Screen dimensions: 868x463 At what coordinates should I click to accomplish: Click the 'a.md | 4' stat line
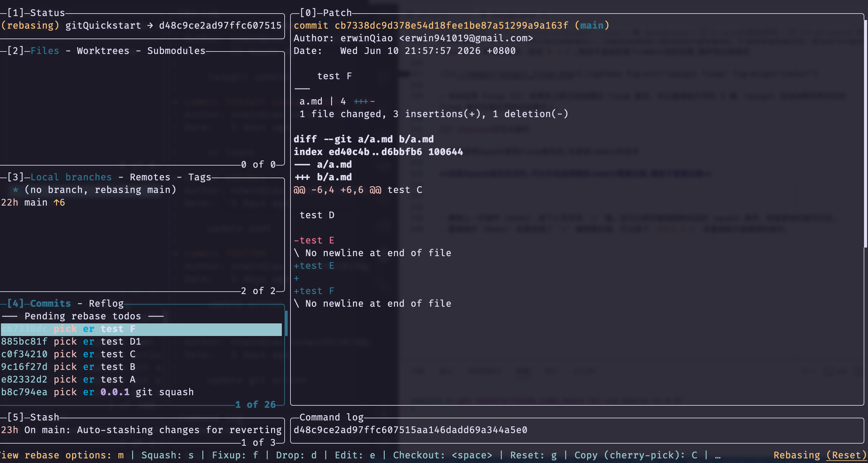(337, 101)
